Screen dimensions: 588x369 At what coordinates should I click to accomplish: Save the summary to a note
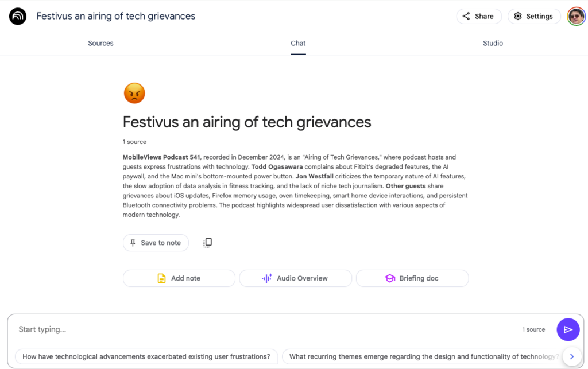156,243
